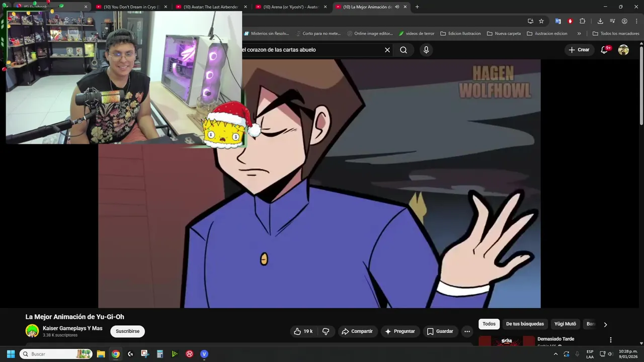Open a new tab with plus button

[417, 7]
